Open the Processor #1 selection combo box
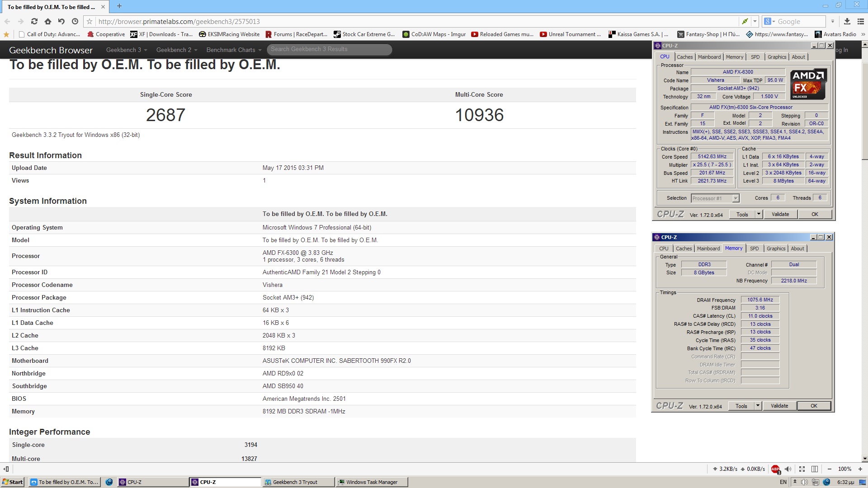The image size is (868, 488). point(715,198)
